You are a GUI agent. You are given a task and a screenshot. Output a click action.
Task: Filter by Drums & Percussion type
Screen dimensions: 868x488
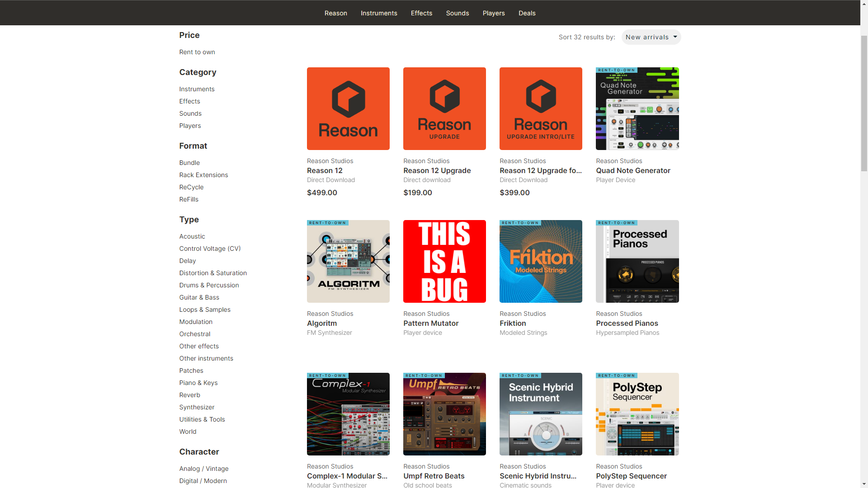(x=209, y=285)
